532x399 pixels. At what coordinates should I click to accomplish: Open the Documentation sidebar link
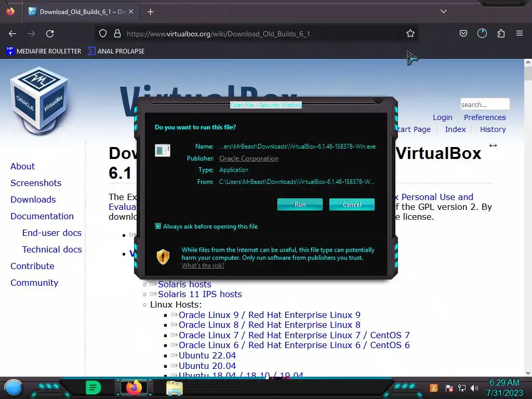(x=42, y=216)
